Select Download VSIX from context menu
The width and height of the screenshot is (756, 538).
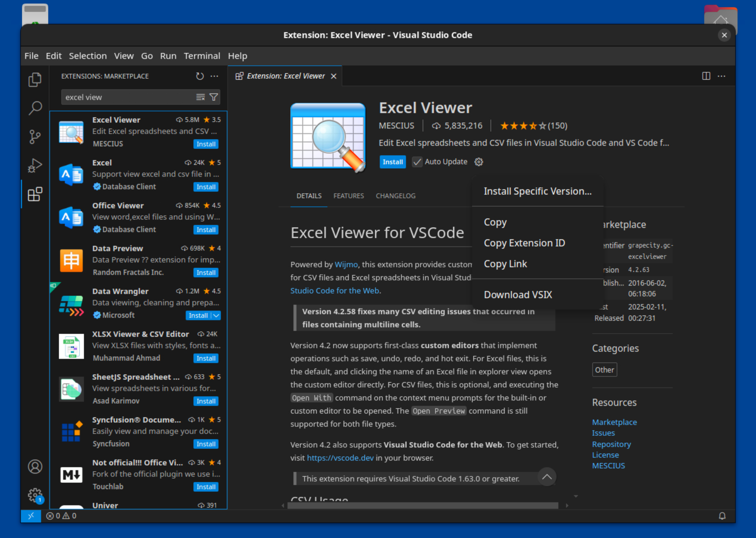click(518, 295)
